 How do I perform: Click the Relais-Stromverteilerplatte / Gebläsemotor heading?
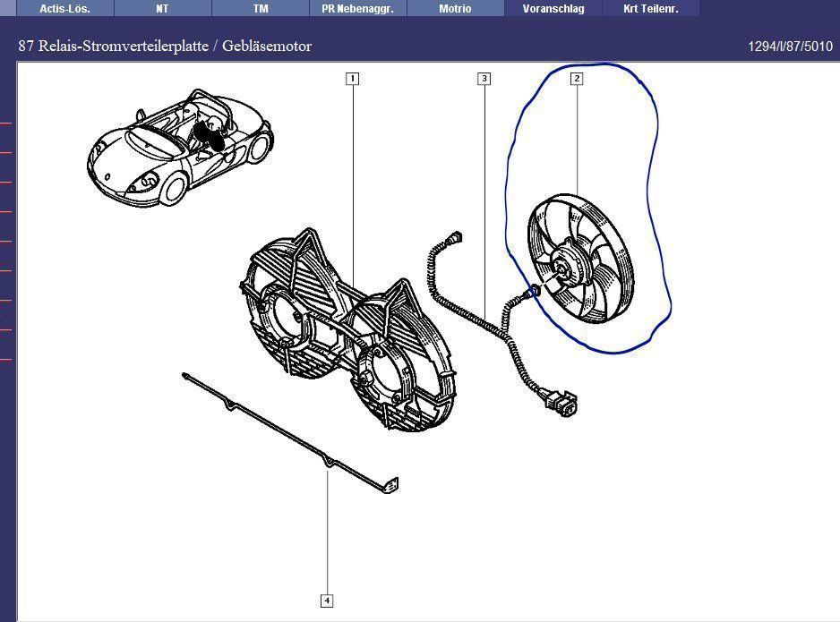(x=165, y=46)
